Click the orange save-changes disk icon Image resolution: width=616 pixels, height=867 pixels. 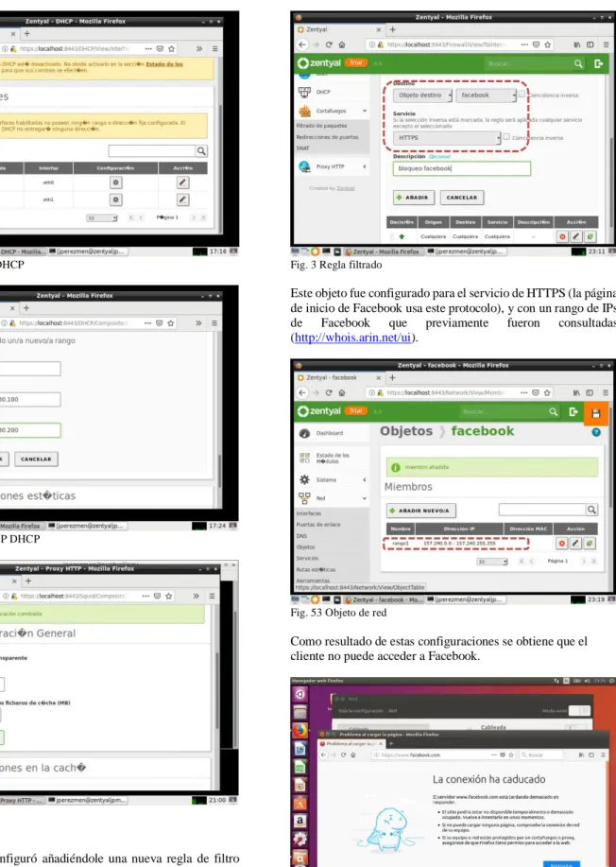pos(595,413)
